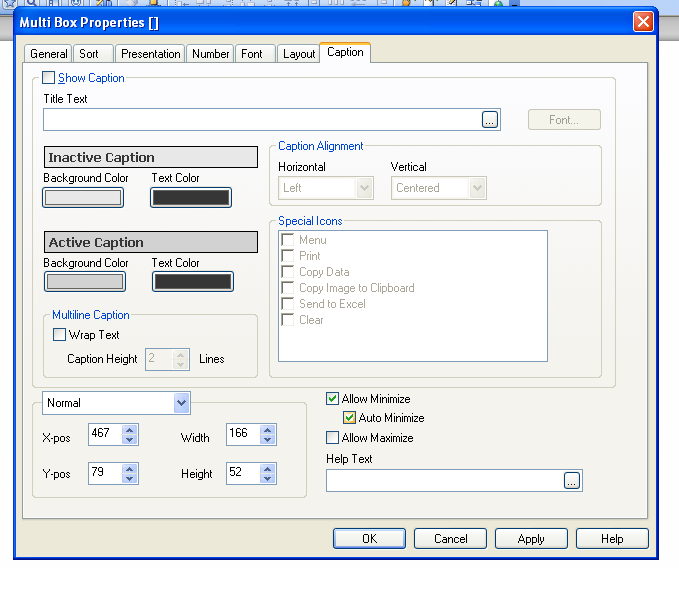Check the Send to Excel option
This screenshot has width=679, height=601.
288,304
